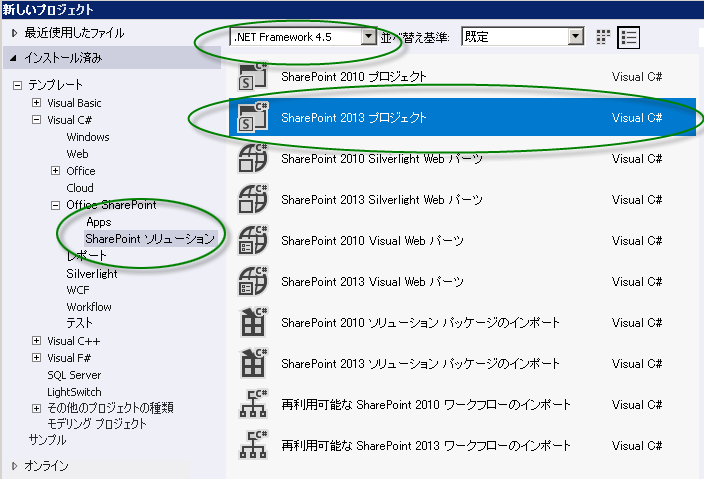This screenshot has height=479, width=704.
Task: Select サンプル in the tree
Action: point(47,440)
